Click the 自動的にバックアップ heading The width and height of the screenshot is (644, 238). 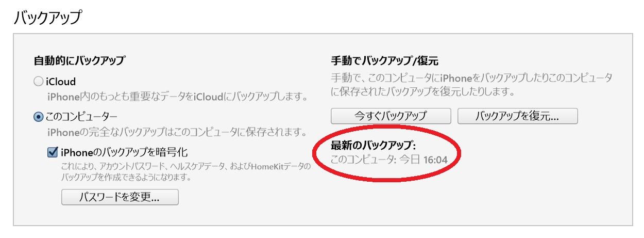point(79,60)
